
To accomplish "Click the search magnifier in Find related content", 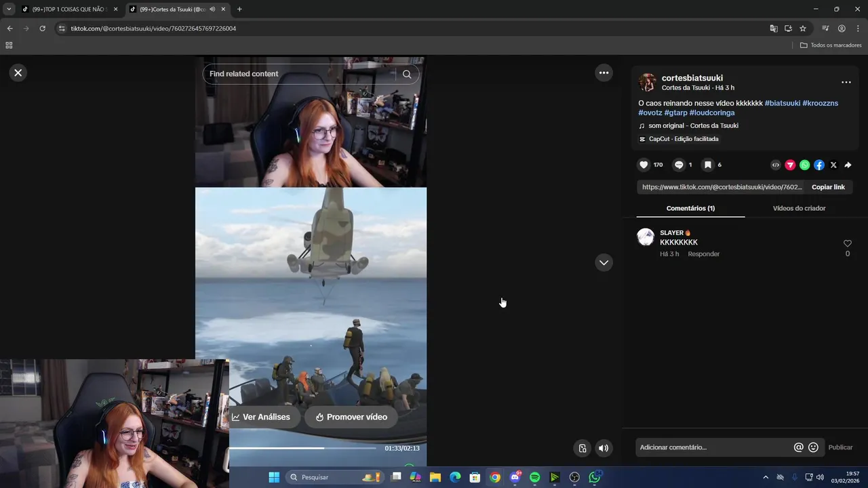I will tap(407, 74).
